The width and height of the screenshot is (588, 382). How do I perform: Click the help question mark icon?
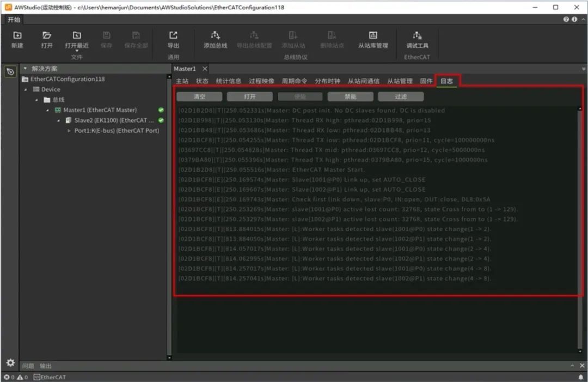(566, 19)
